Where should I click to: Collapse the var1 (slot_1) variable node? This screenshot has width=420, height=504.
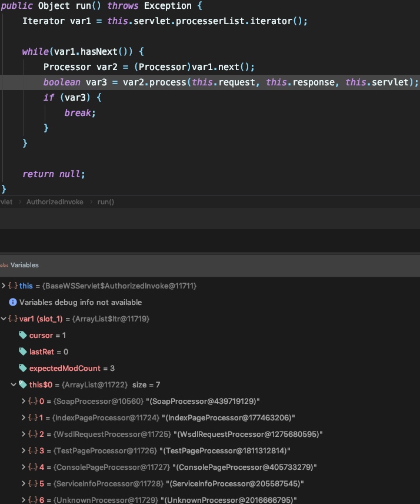click(4, 319)
